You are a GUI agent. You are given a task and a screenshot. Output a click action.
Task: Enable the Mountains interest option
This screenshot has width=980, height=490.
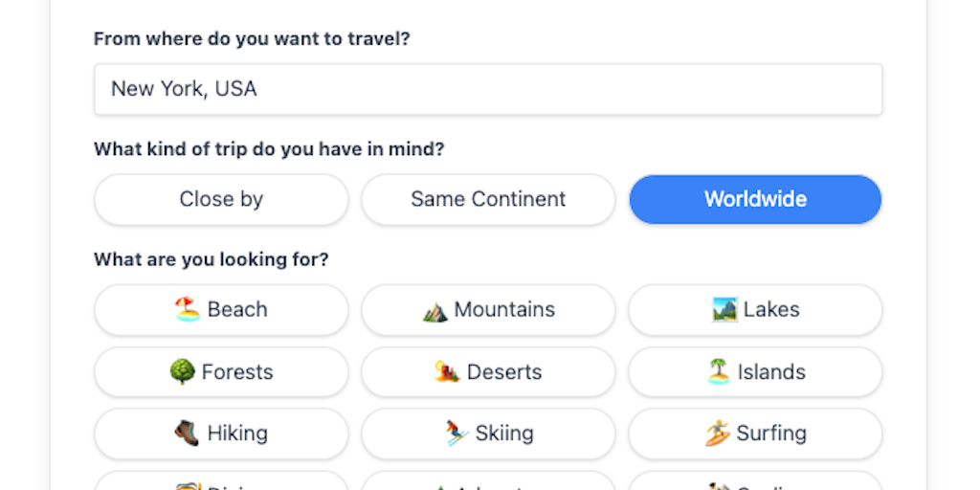(488, 310)
